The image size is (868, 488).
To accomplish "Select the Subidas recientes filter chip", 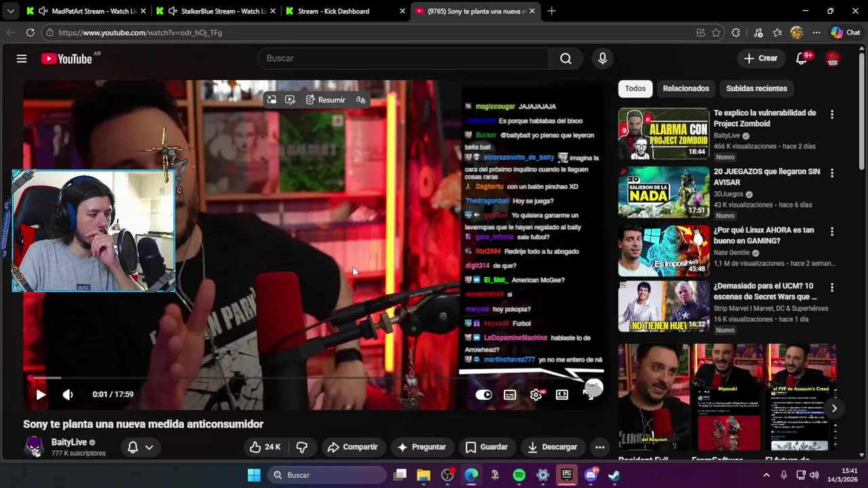I will pos(756,88).
